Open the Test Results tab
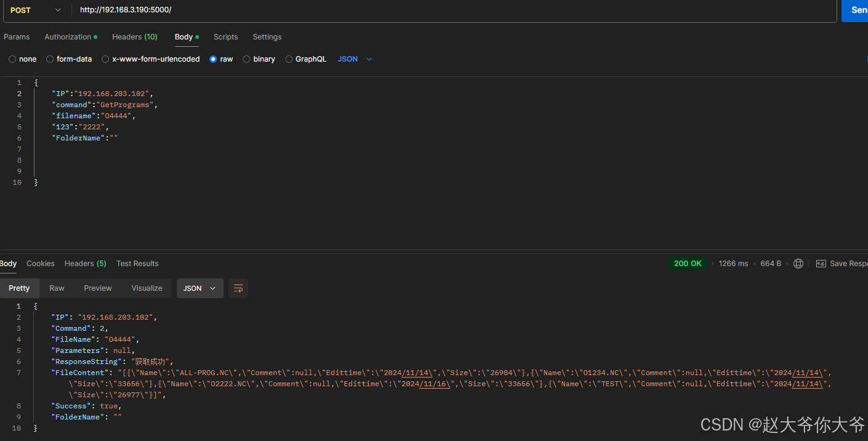868x441 pixels. point(137,264)
